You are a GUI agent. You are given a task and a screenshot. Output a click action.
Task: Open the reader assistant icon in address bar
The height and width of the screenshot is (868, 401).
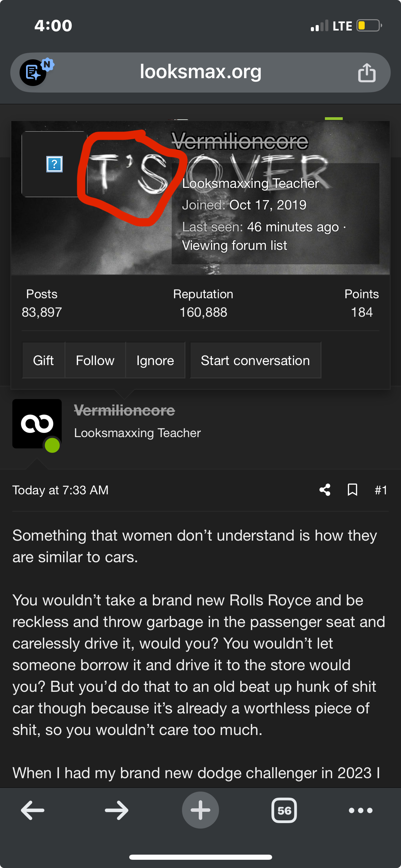[x=33, y=72]
